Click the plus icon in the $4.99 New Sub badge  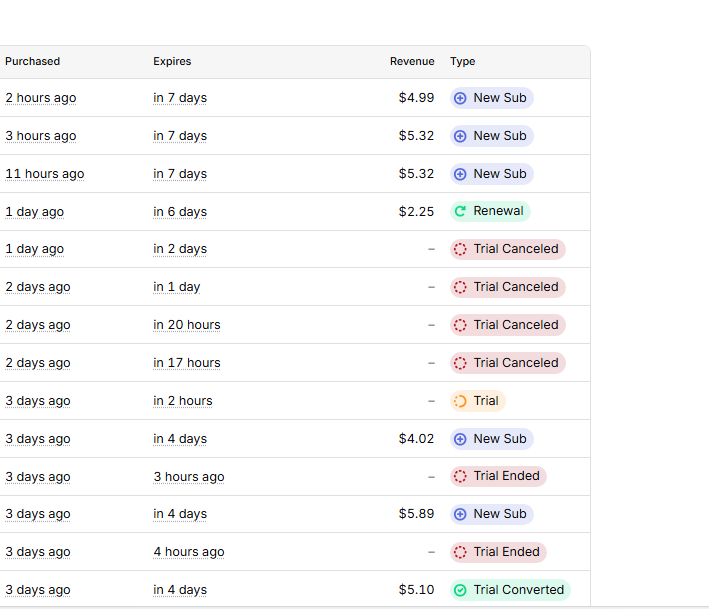coord(460,98)
